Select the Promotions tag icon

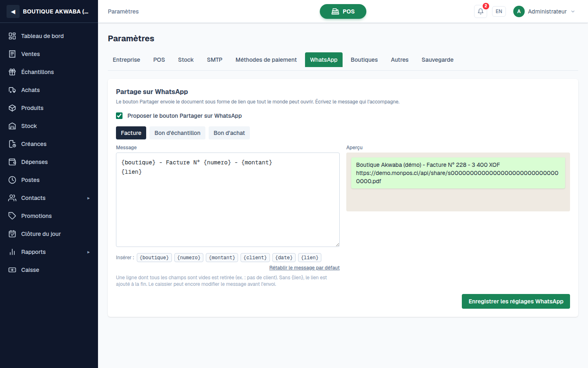pos(12,216)
